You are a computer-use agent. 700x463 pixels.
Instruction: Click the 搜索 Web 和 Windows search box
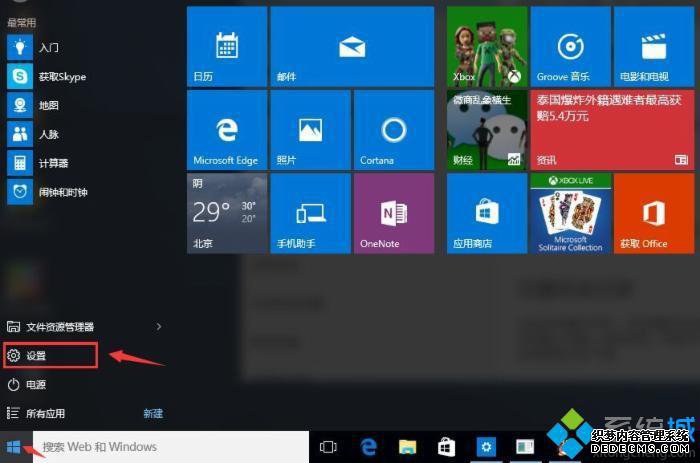(171, 446)
